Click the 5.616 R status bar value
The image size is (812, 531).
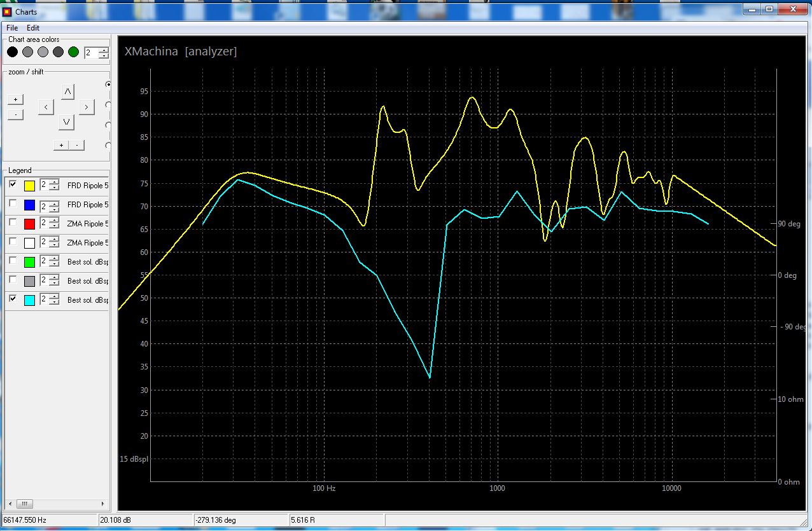tap(303, 520)
